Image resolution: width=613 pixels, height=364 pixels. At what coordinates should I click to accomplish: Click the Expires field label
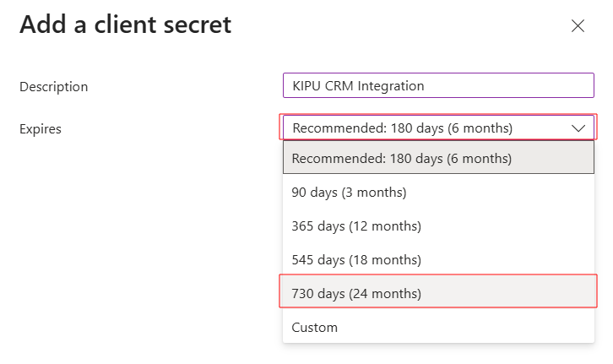pos(41,129)
